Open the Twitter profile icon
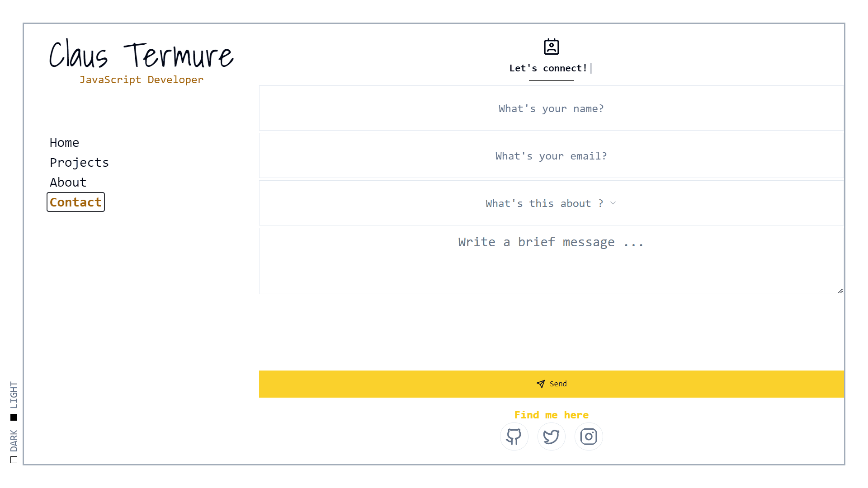 551,436
